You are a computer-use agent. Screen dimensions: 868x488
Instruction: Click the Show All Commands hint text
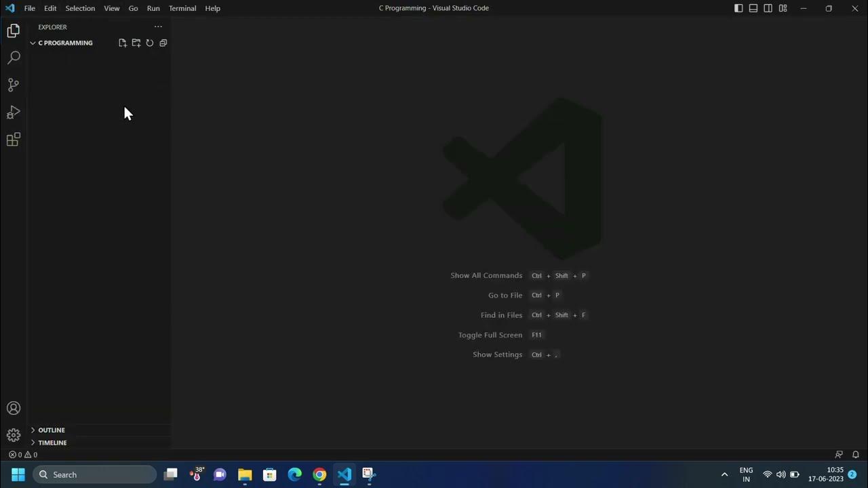[x=486, y=276]
